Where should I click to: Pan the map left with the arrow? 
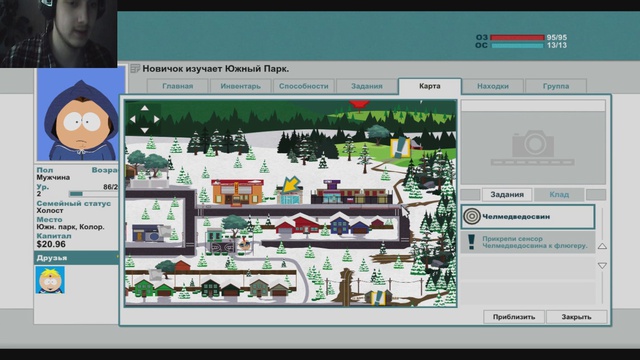tap(133, 119)
